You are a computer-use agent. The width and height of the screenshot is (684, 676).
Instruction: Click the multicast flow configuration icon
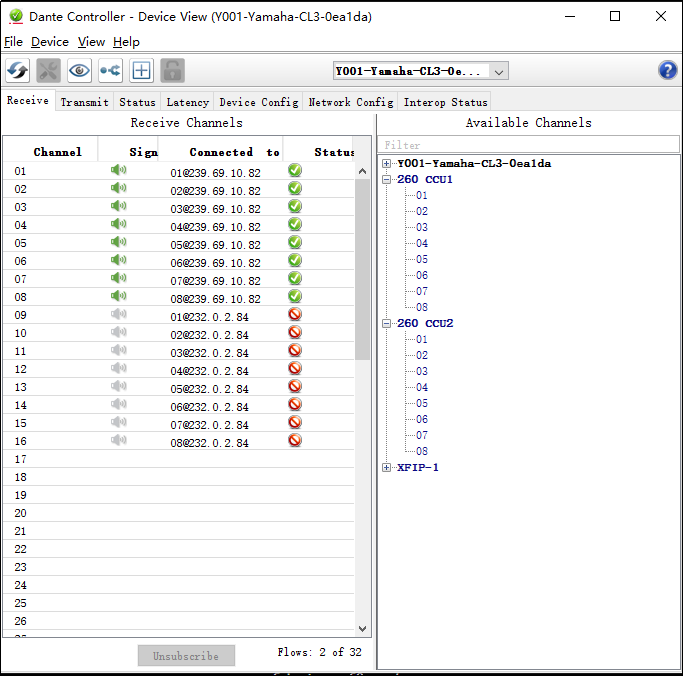click(110, 71)
